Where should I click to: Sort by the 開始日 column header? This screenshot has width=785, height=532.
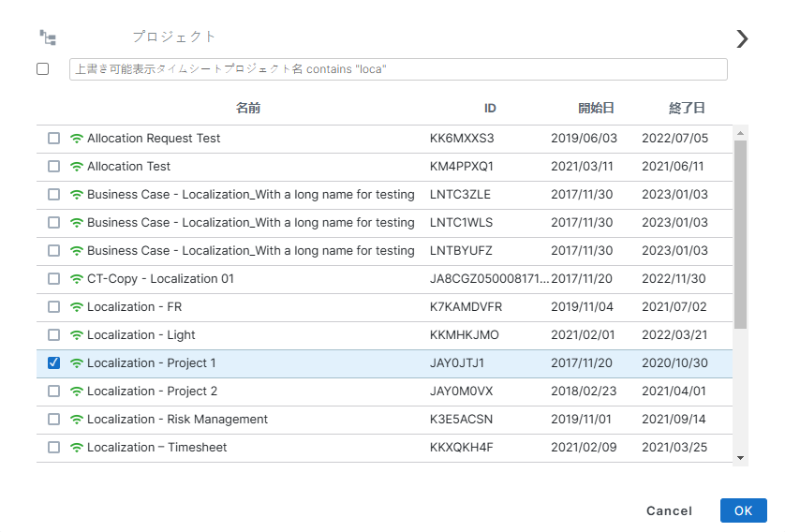pyautogui.click(x=596, y=109)
